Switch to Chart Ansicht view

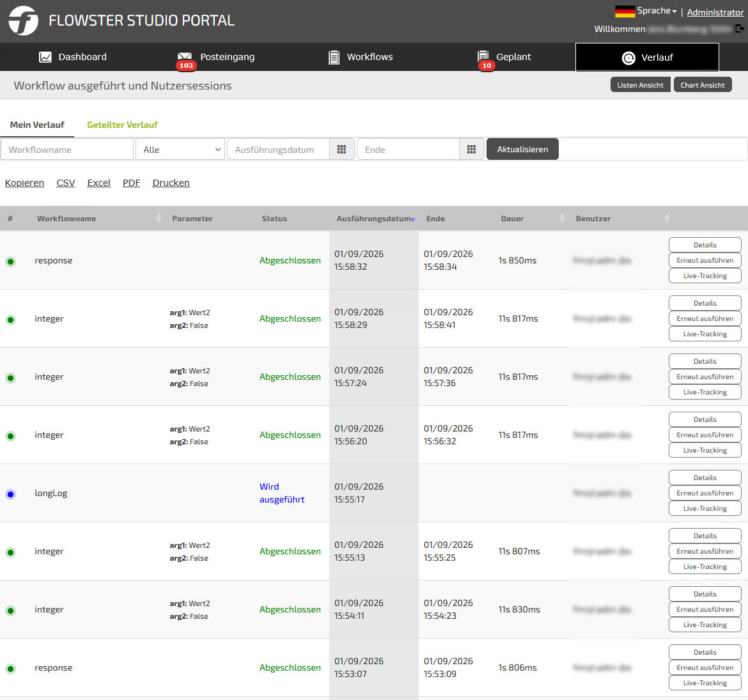point(703,85)
